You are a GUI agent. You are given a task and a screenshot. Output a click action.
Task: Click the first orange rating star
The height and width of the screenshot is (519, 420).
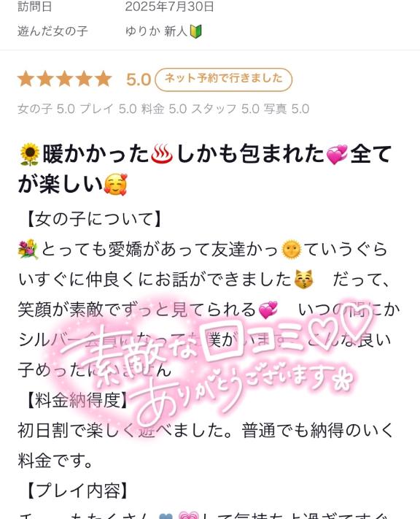[x=26, y=79]
